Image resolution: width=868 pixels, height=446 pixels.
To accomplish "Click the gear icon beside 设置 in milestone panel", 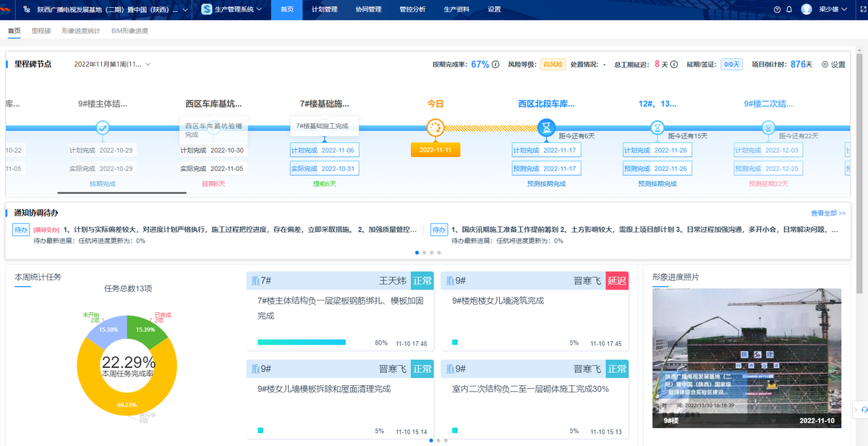I will tap(826, 64).
